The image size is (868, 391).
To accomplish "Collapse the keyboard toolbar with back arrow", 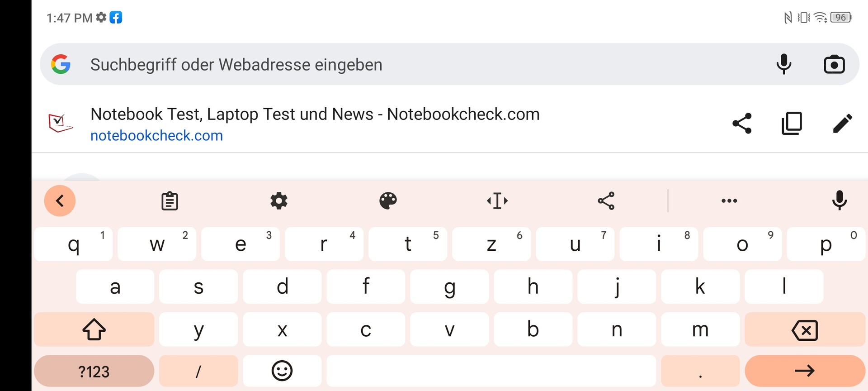I will [60, 201].
